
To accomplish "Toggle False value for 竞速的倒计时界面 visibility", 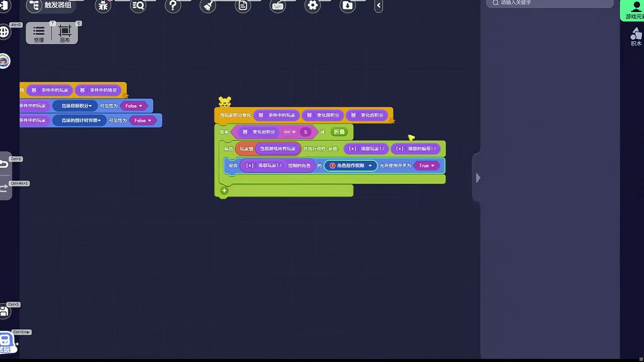I will (x=143, y=121).
